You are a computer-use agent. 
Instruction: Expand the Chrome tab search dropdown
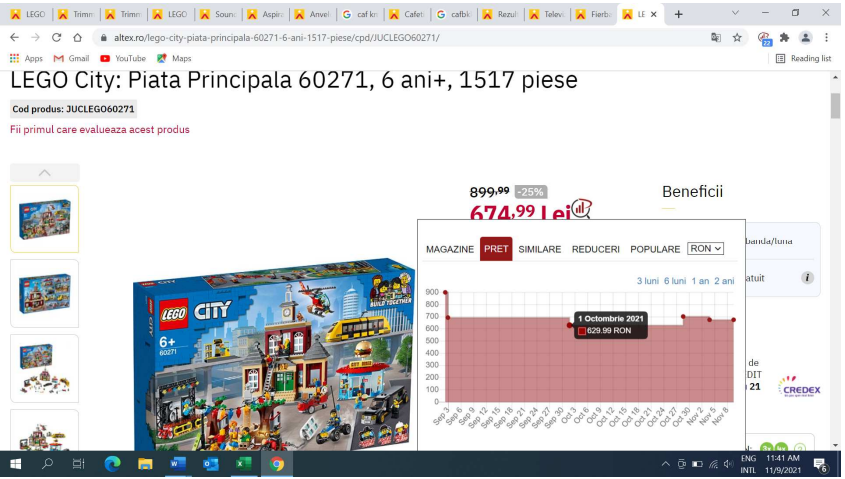[x=735, y=14]
